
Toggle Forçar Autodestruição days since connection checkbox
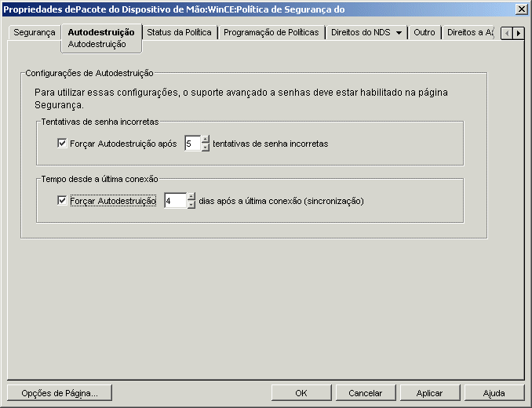click(62, 200)
